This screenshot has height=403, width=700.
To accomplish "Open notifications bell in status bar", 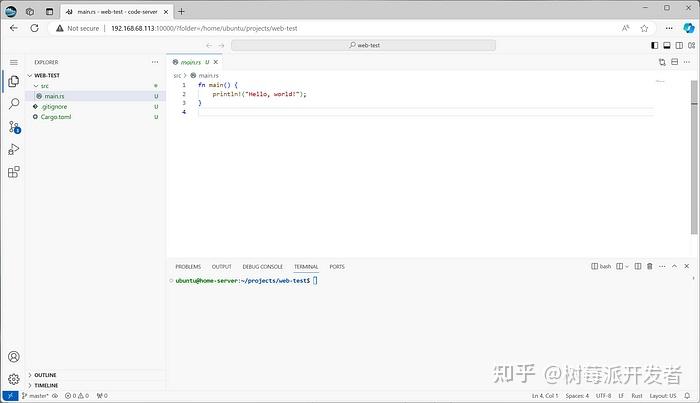I will click(x=687, y=395).
